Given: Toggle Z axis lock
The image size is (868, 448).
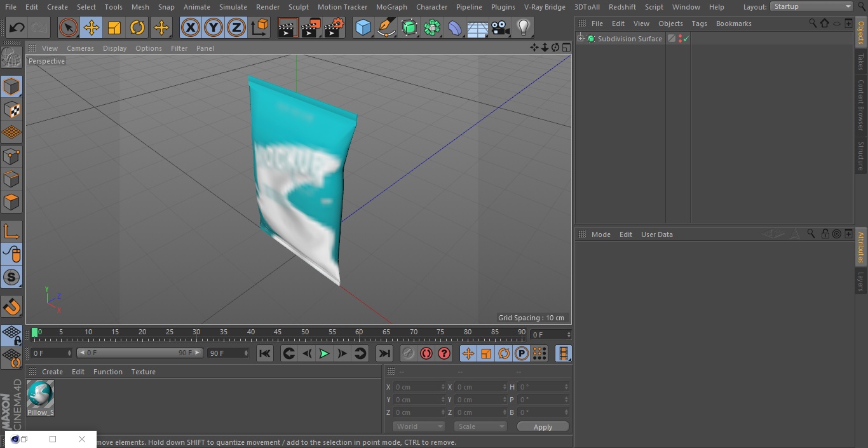Looking at the screenshot, I should [x=236, y=27].
